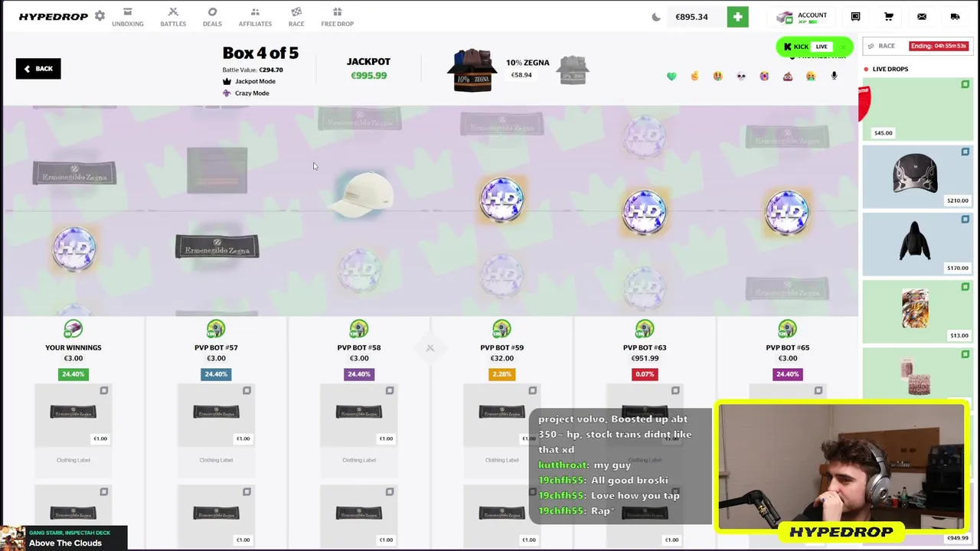
Task: Click the 'Above The Clouds' now playing track
Action: click(65, 543)
